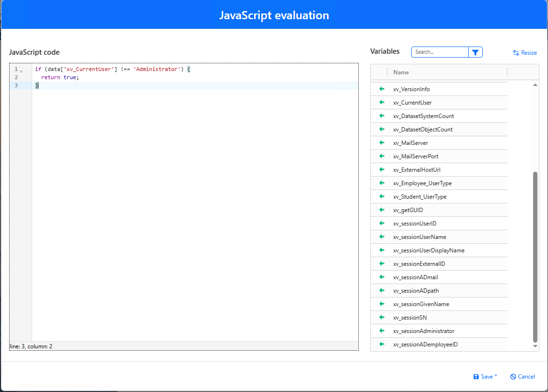Insert xv_getGUID with its green arrow
This screenshot has width=548, height=392.
pos(382,210)
